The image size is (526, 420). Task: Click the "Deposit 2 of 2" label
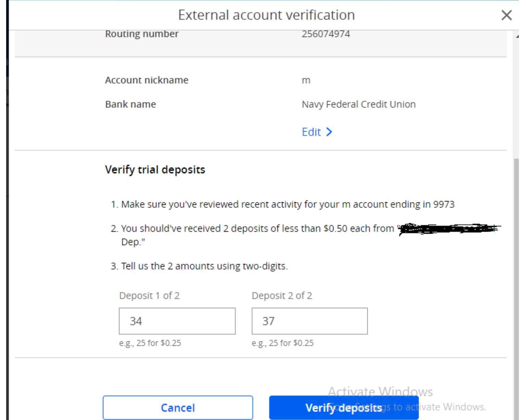[x=282, y=296]
